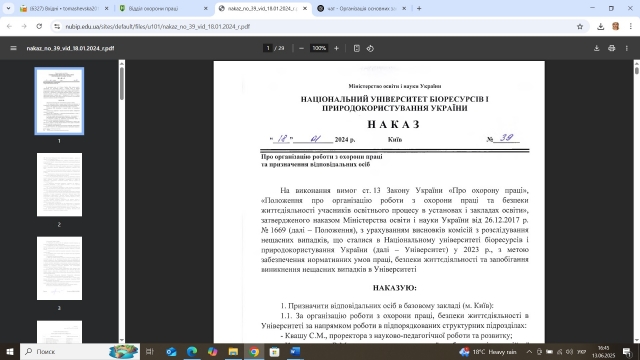Click the nakaz_no_39_vid_18.01.2024_r.pdf file title
The height and width of the screenshot is (360, 640).
70,48
